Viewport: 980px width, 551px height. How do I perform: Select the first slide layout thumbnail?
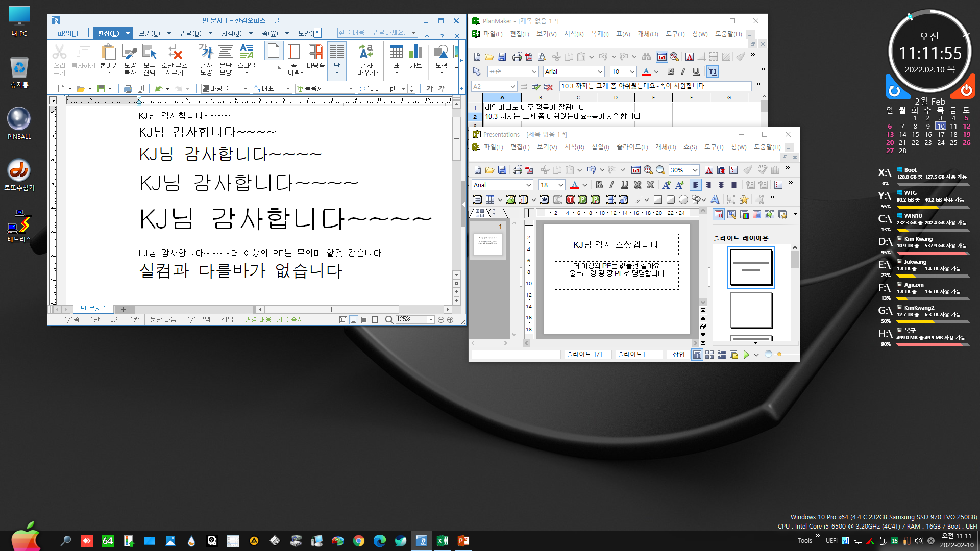[751, 267]
